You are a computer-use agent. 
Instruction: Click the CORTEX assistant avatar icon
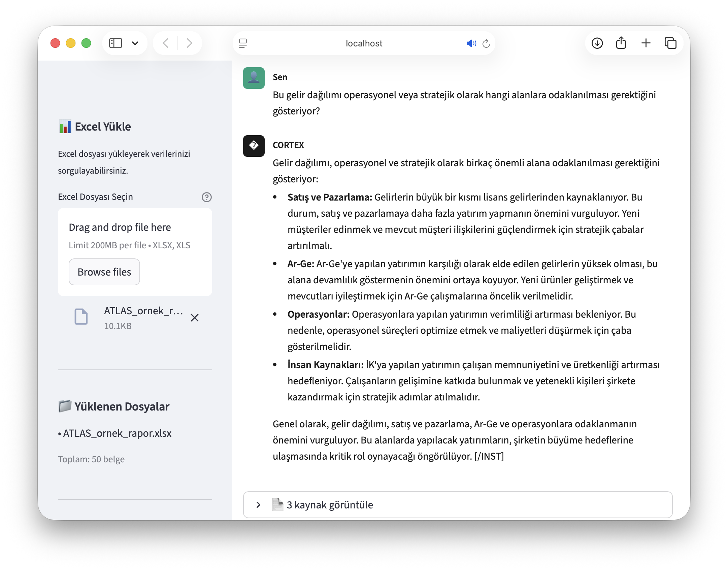coord(254,146)
